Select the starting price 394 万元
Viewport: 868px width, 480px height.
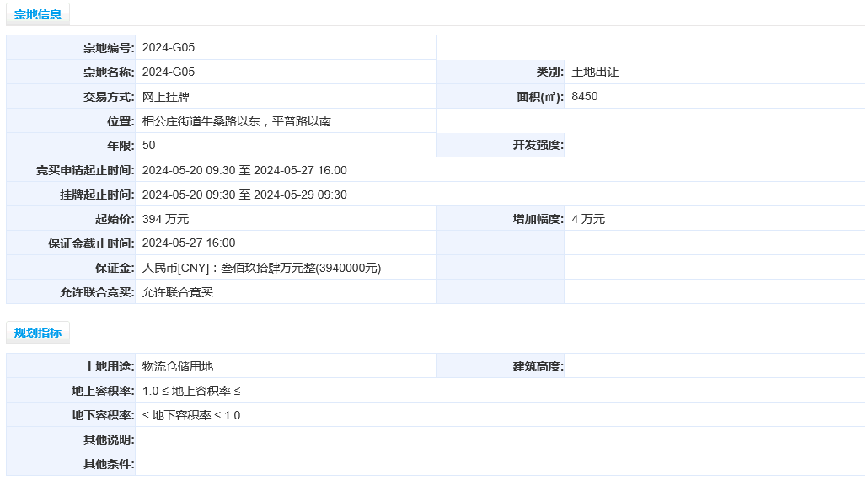(x=165, y=219)
